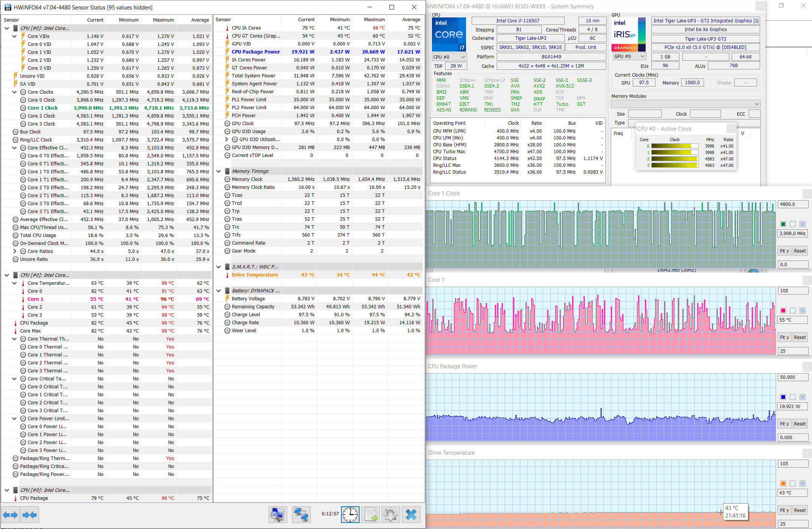Screen dimensions: 812x529
Task: Click the 4800.0 maximum value field
Action: point(793,204)
